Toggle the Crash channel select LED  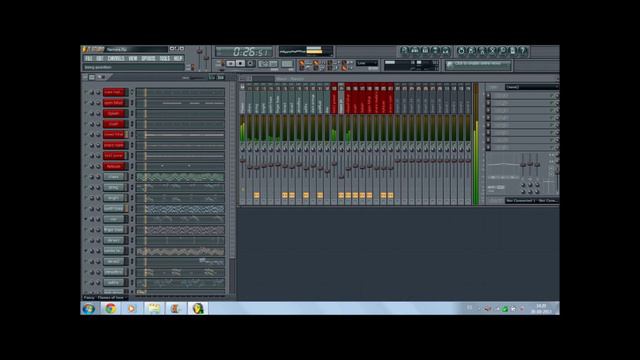pos(131,124)
